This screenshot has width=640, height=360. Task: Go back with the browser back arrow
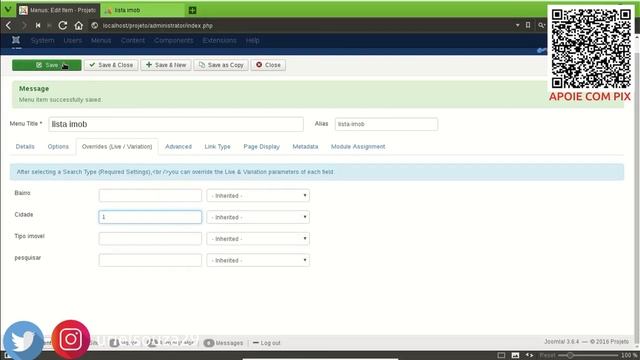tap(9, 25)
